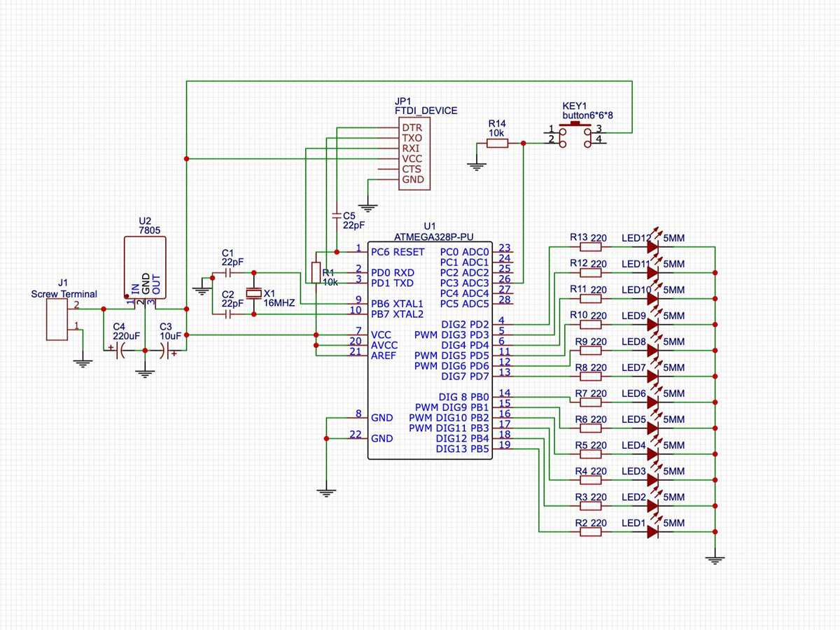This screenshot has width=840, height=630.
Task: Select capacitor C1 symbol near crystal
Action: click(228, 272)
